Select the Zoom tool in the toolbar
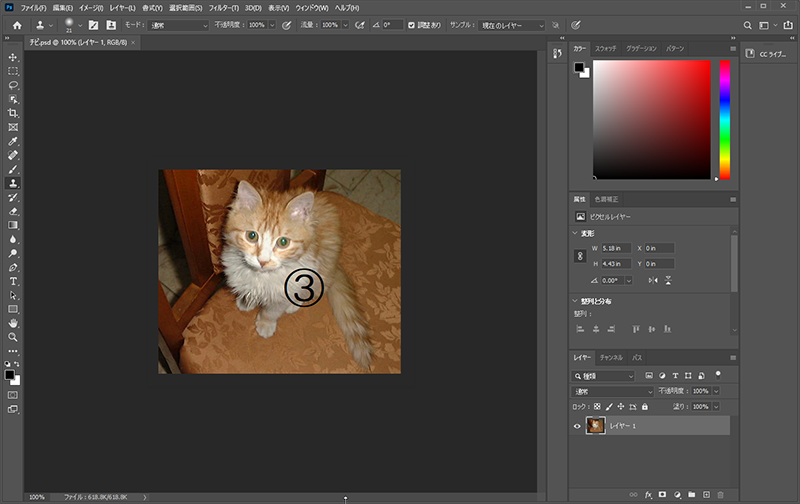 click(x=13, y=337)
